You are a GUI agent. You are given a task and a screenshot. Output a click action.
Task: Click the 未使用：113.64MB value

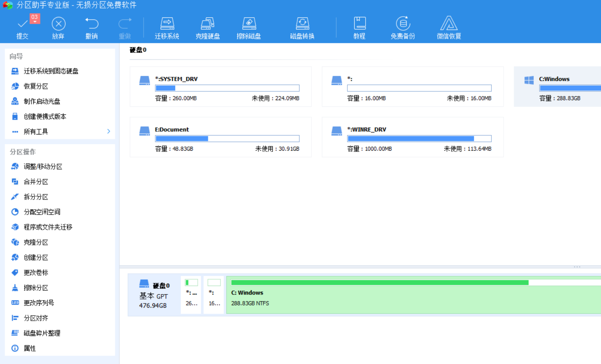pyautogui.click(x=468, y=149)
